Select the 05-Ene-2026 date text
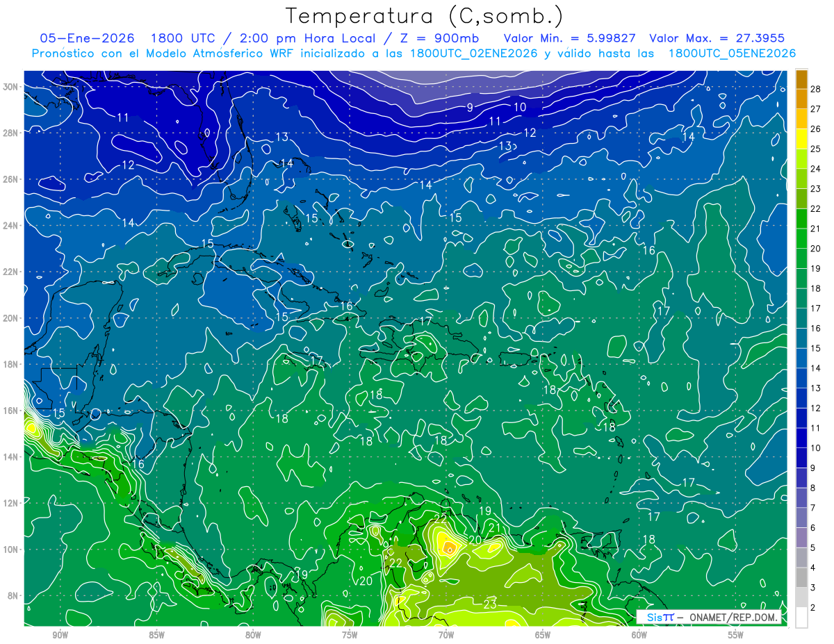Screen dimensions: 834x644 pyautogui.click(x=87, y=38)
